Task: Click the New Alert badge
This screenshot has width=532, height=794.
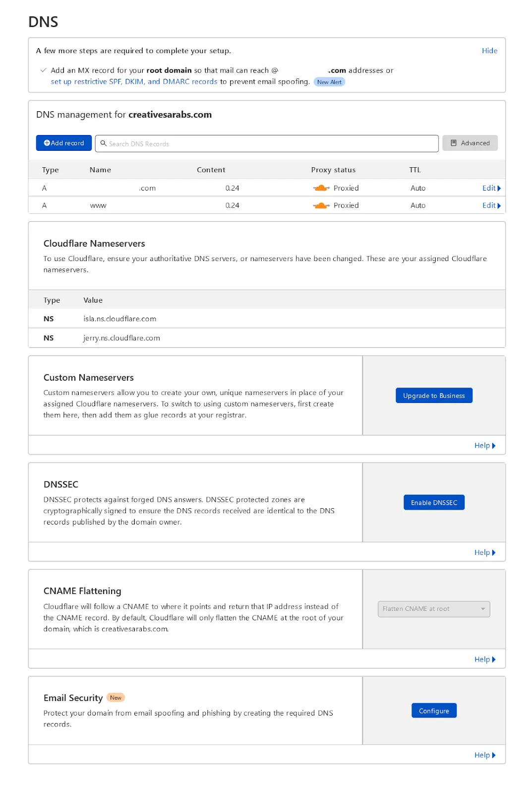Action: [329, 82]
